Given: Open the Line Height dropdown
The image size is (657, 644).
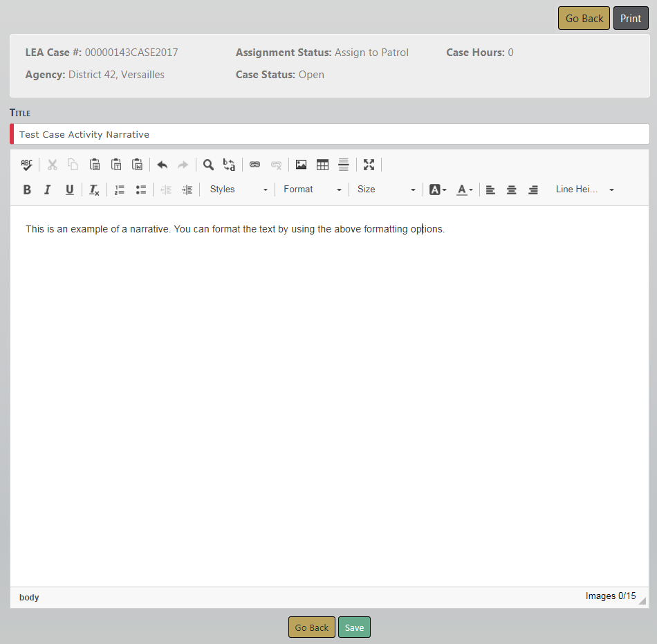Looking at the screenshot, I should click(584, 190).
